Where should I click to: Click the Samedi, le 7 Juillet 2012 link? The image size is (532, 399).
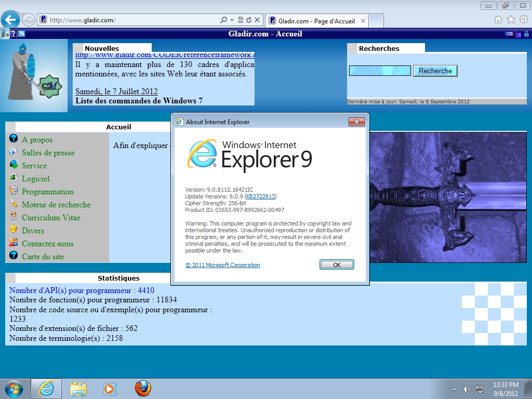coord(116,91)
